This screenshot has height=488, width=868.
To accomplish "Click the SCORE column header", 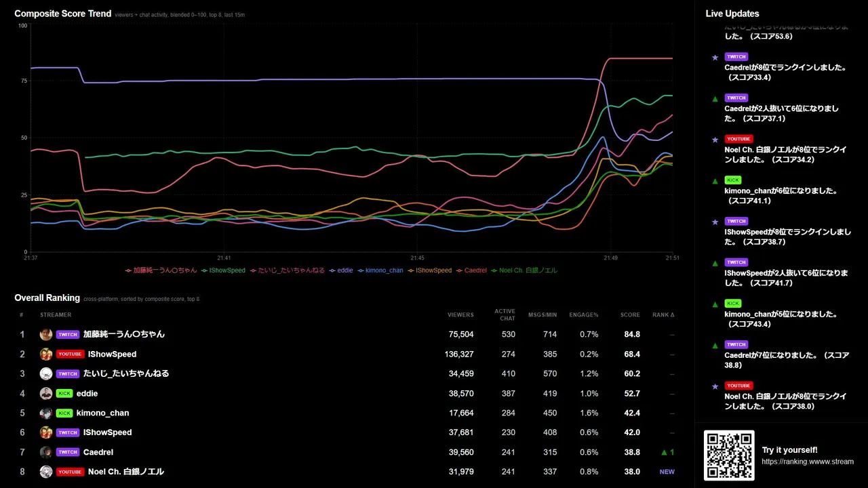I will pos(630,315).
